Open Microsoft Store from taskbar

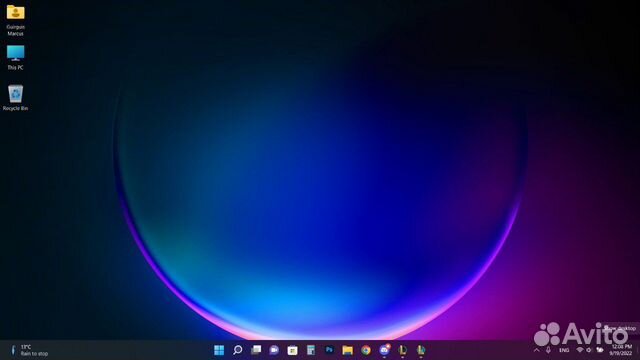click(x=293, y=350)
